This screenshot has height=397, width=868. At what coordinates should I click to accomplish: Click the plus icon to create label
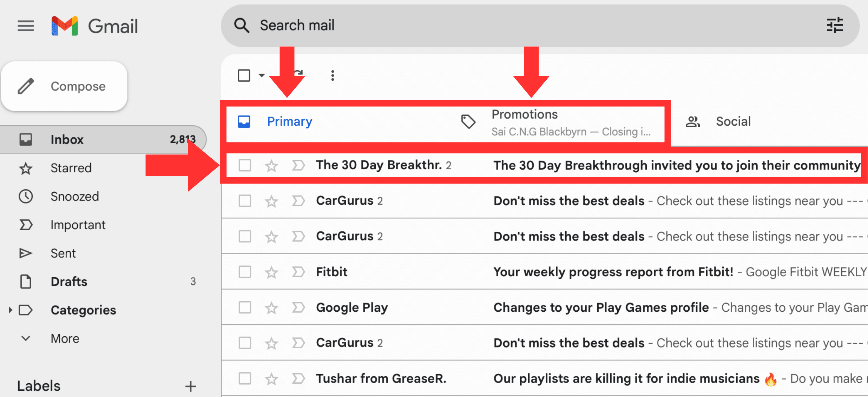(x=191, y=386)
